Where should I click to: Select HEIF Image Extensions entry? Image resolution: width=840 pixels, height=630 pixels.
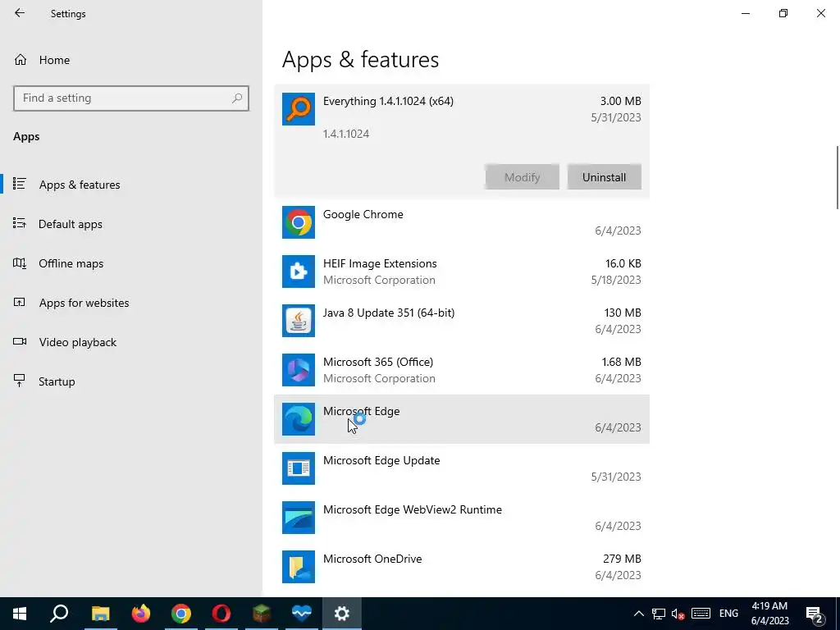coord(461,272)
